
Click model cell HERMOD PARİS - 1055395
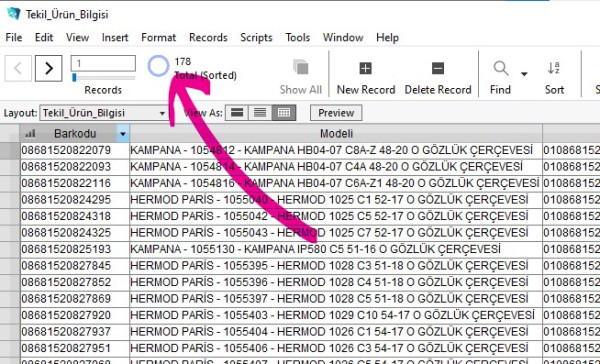(336, 265)
